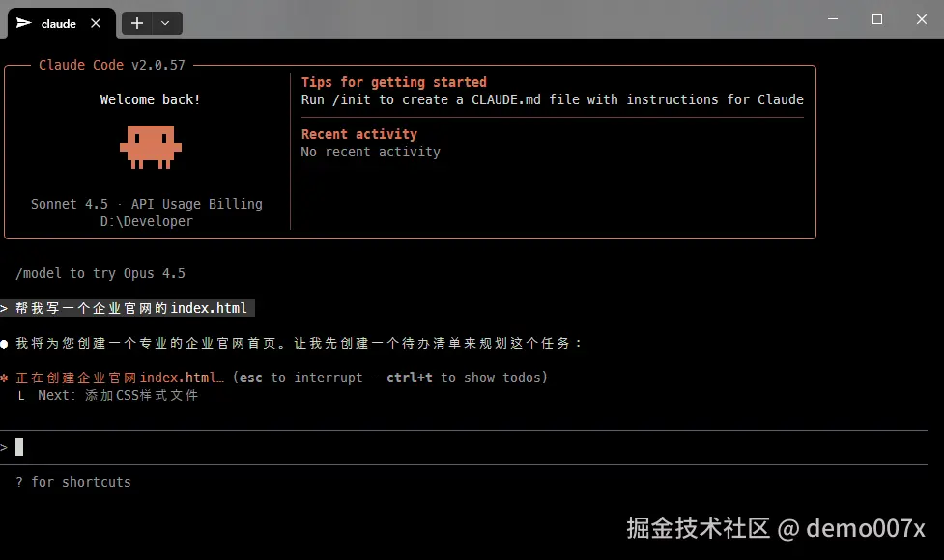Click the '? for shortcuts' hint
The image size is (944, 560).
[x=72, y=482]
